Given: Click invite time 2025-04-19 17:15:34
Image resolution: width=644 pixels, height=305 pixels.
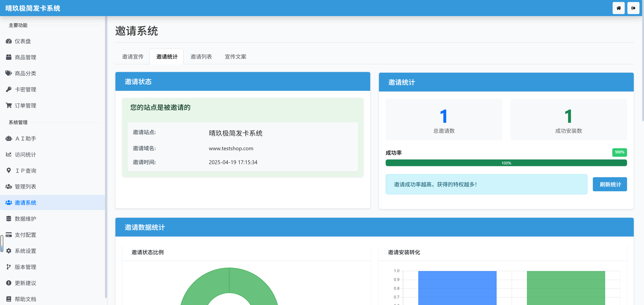Looking at the screenshot, I should tap(233, 162).
